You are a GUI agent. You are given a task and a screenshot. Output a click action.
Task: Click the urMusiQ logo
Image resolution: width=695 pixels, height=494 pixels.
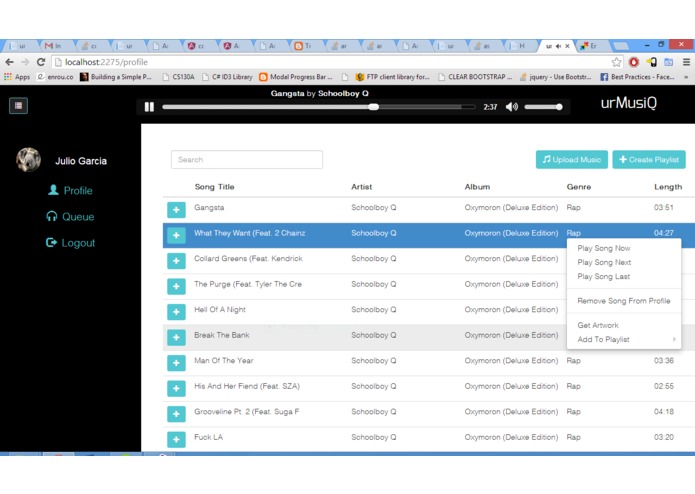(x=629, y=103)
